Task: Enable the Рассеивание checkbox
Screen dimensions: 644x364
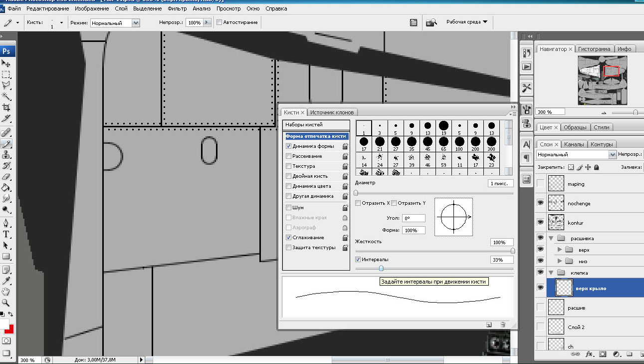Action: click(288, 156)
